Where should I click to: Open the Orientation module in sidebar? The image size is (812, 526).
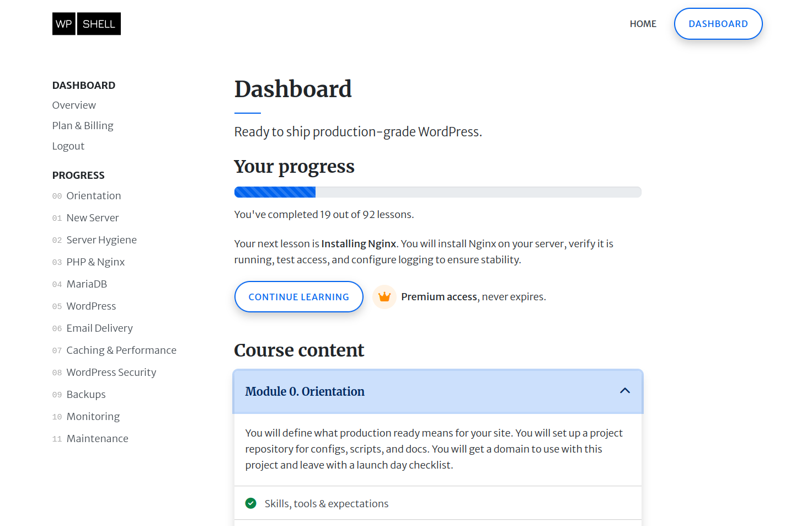pyautogui.click(x=93, y=195)
